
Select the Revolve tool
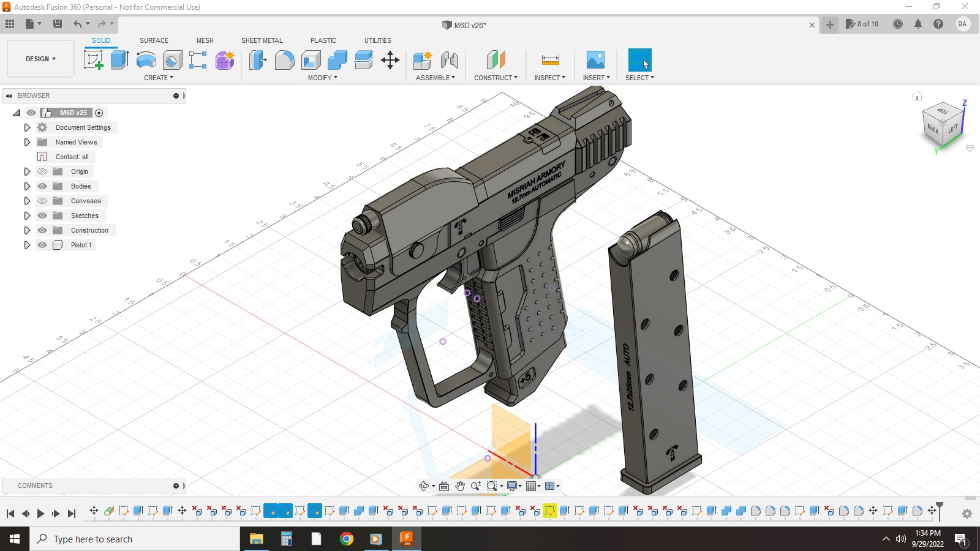pos(146,60)
